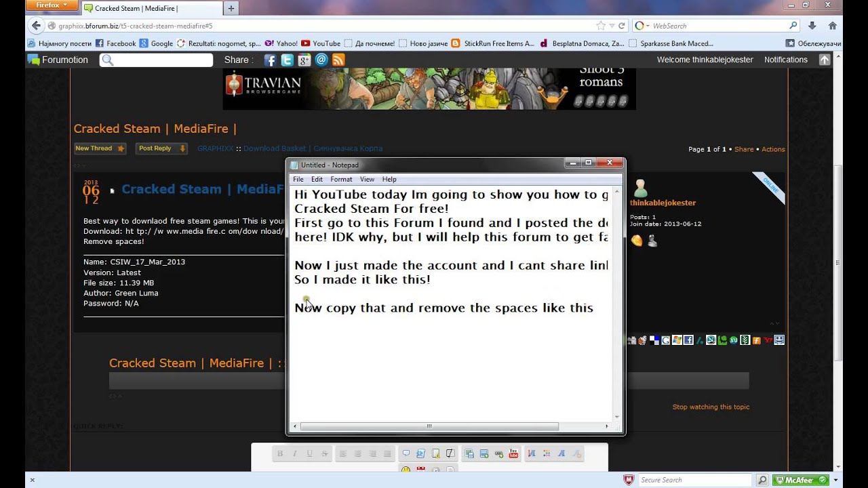
Task: Open Notepad's Help menu
Action: 389,180
